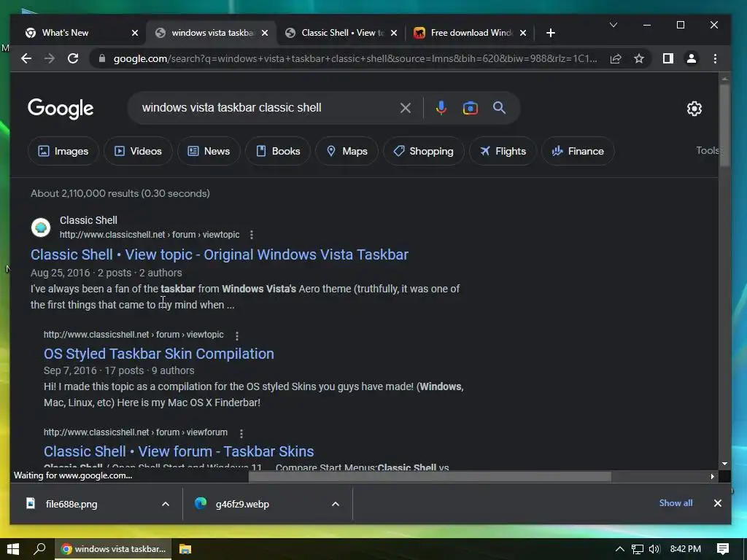The width and height of the screenshot is (747, 560).
Task: Open the OS Styled Taskbar Skin Compilation result
Action: (x=158, y=354)
